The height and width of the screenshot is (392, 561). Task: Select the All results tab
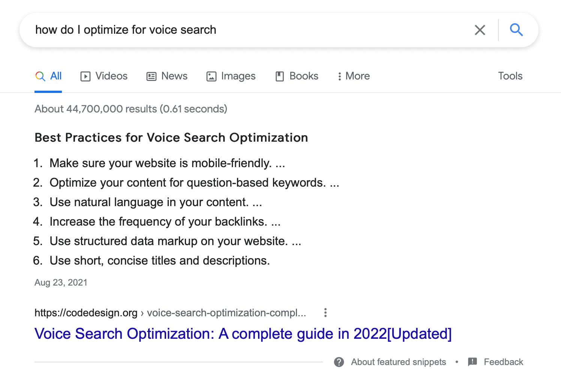coord(56,76)
